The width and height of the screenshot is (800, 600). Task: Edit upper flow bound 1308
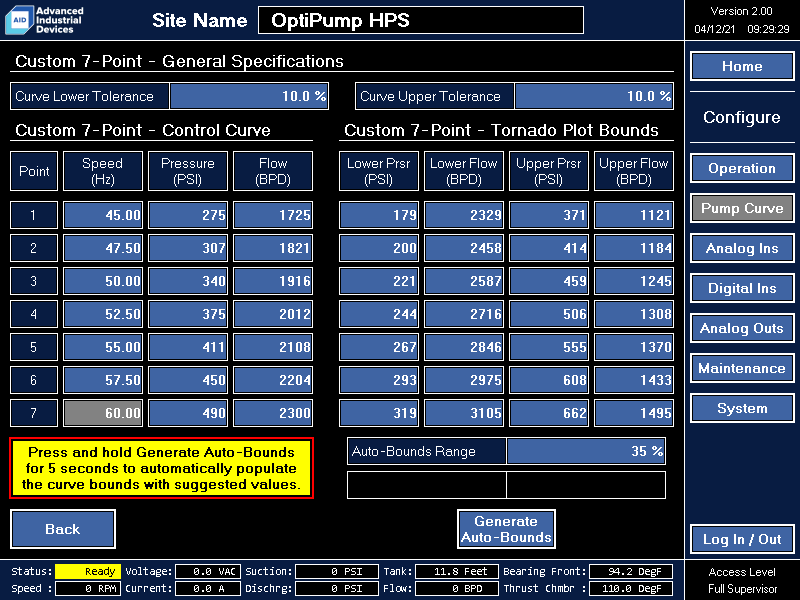pyautogui.click(x=634, y=314)
